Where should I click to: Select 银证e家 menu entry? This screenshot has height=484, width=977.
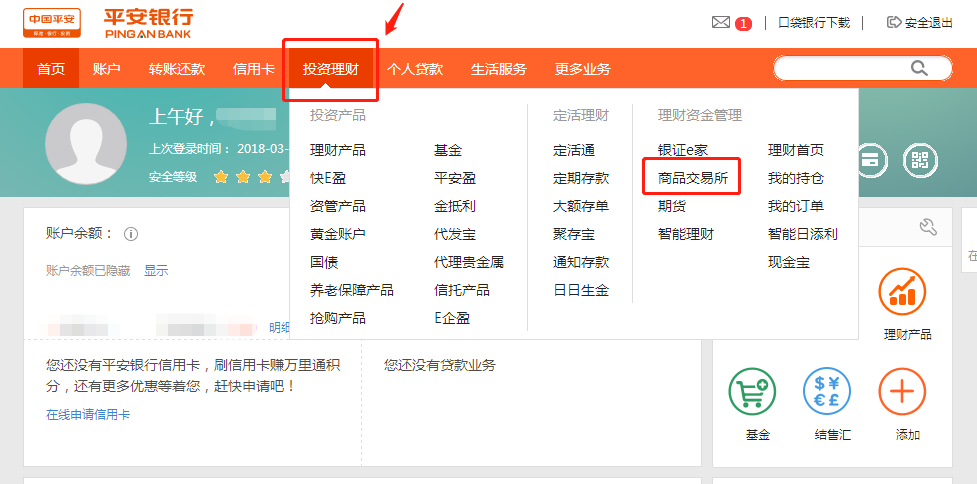pyautogui.click(x=683, y=150)
